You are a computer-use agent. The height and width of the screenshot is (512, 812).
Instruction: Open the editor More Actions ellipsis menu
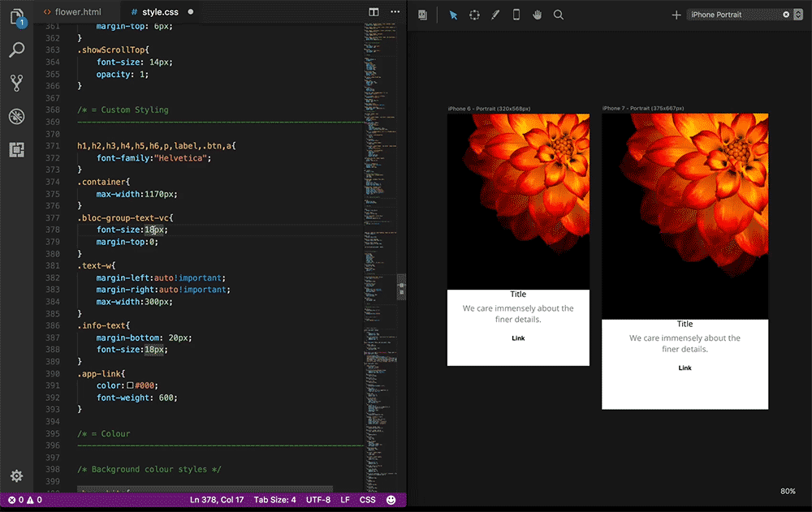[x=395, y=12]
